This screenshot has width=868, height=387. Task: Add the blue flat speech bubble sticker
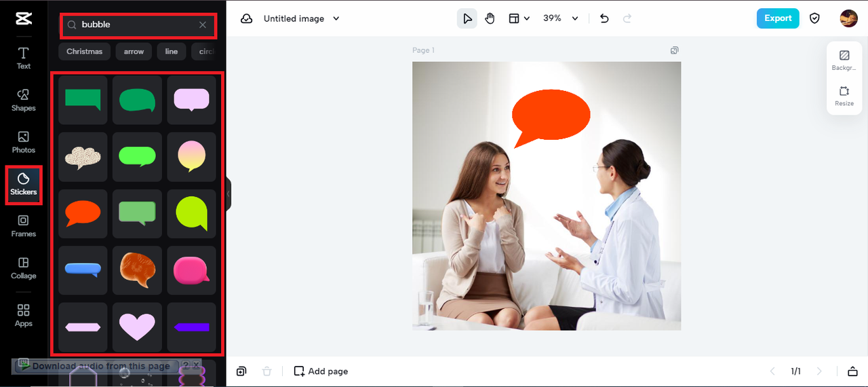point(83,270)
